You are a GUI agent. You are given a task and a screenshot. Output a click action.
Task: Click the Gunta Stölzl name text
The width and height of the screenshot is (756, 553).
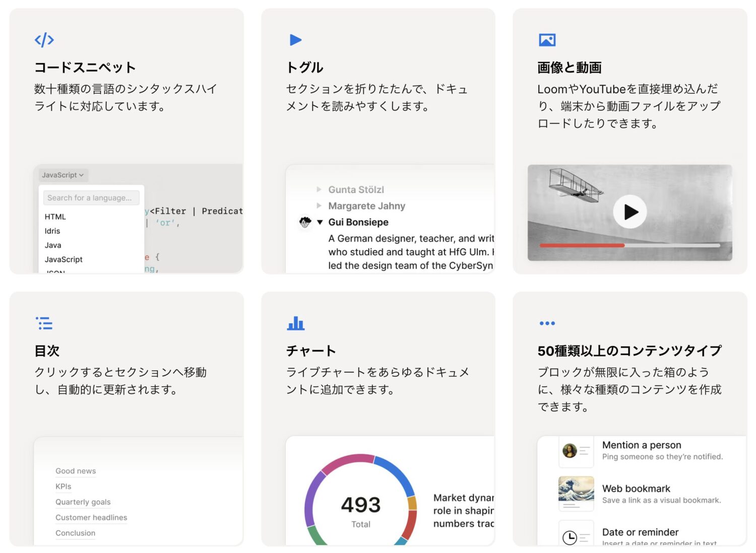pyautogui.click(x=356, y=189)
